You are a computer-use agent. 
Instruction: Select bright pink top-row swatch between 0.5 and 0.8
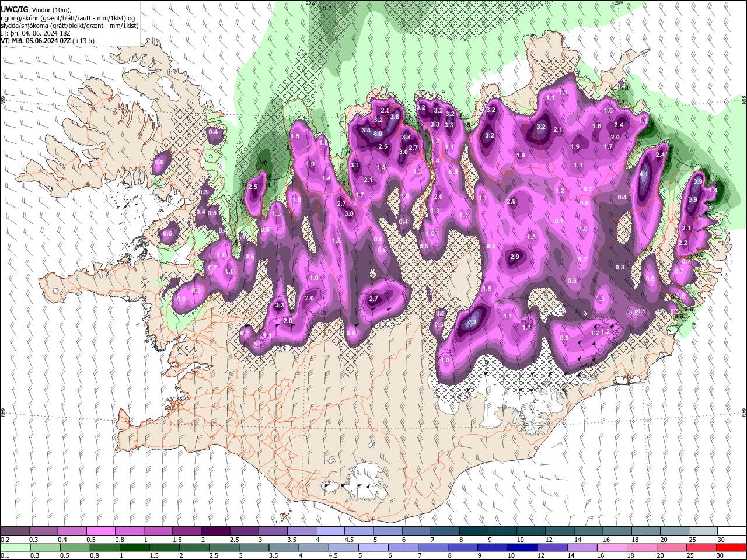click(101, 531)
